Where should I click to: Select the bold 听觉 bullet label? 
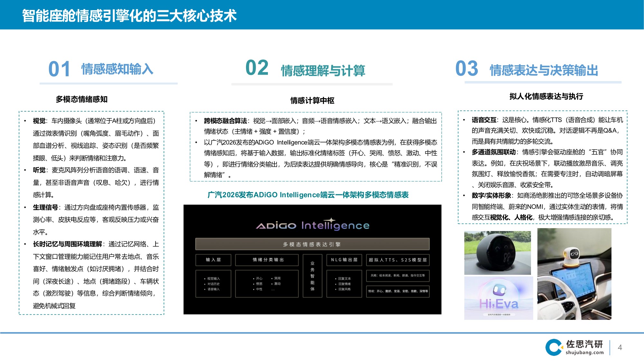tap(39, 170)
